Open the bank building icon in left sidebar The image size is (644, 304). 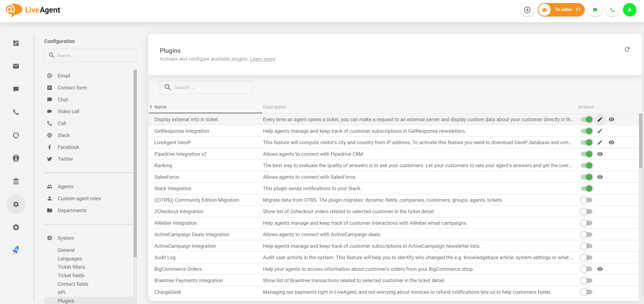pos(16,181)
